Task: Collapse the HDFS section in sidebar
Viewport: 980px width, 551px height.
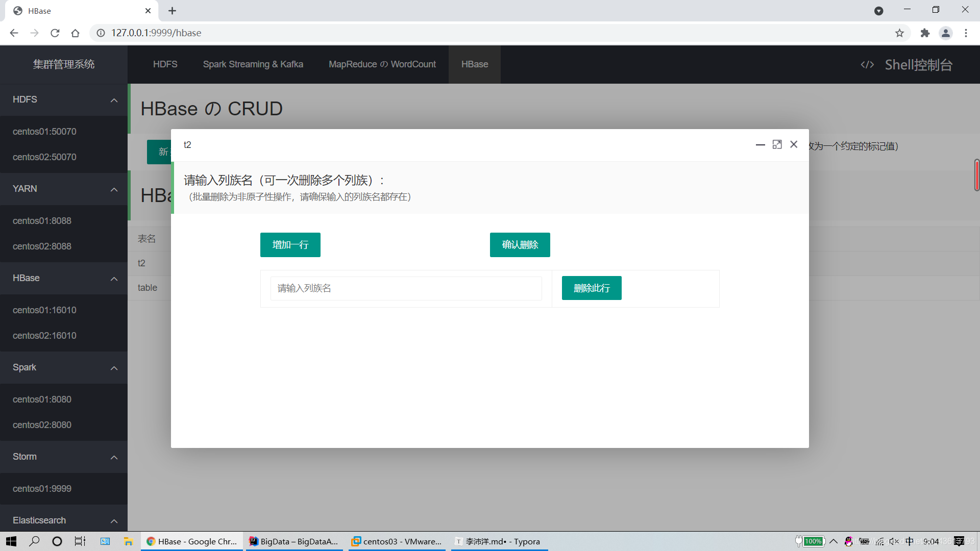Action: pos(113,99)
